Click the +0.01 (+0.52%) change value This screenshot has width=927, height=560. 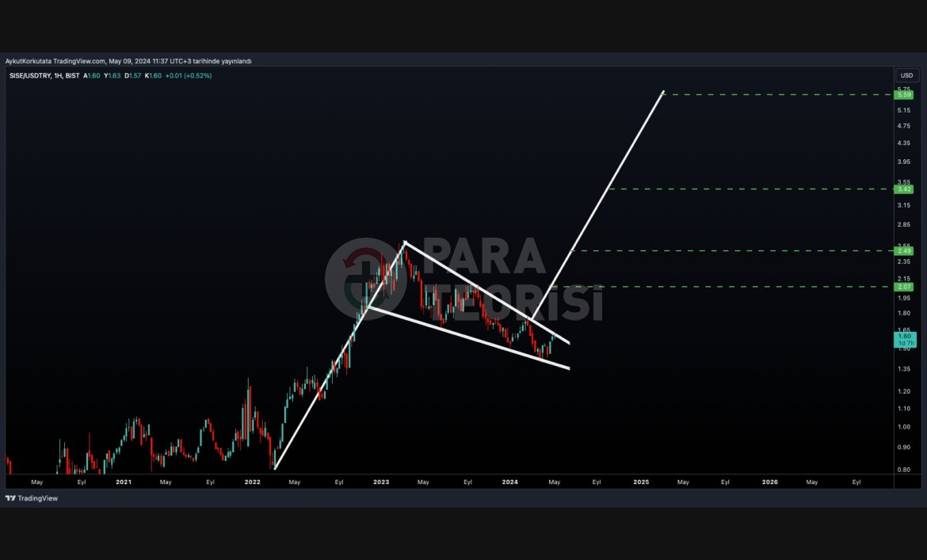[x=188, y=75]
